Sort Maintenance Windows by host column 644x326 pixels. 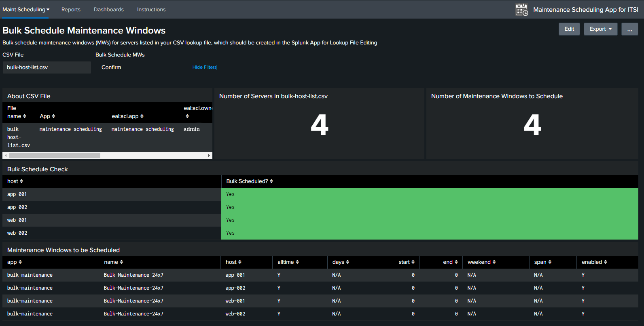233,262
